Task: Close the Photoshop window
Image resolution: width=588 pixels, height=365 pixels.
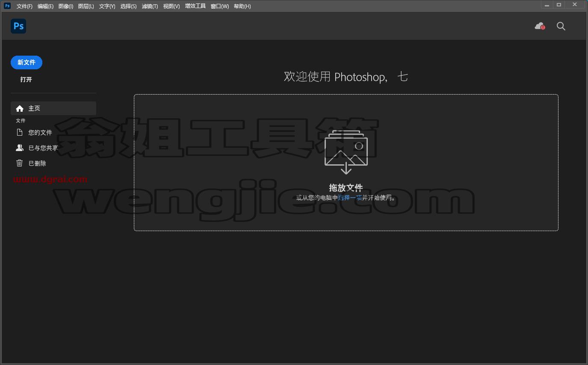Action: (x=575, y=5)
